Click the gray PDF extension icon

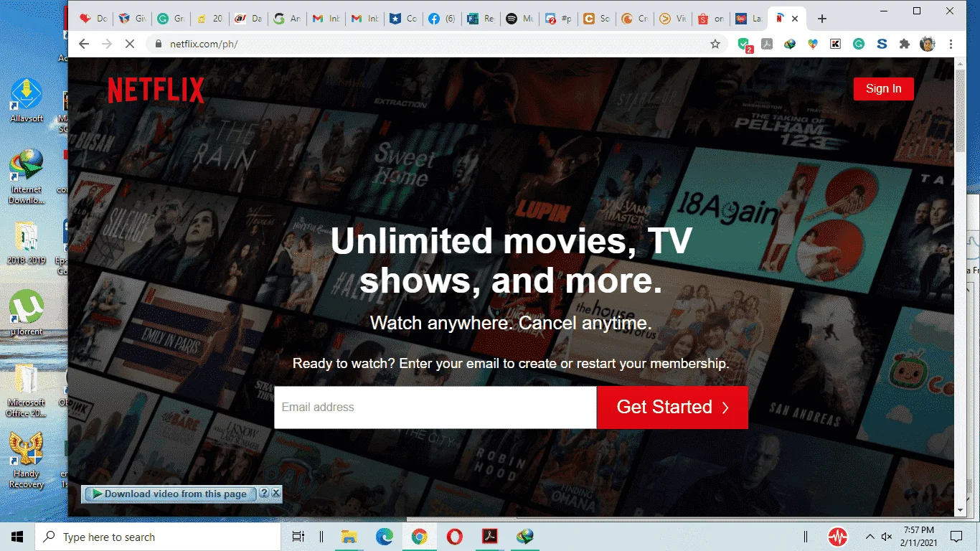(x=767, y=44)
